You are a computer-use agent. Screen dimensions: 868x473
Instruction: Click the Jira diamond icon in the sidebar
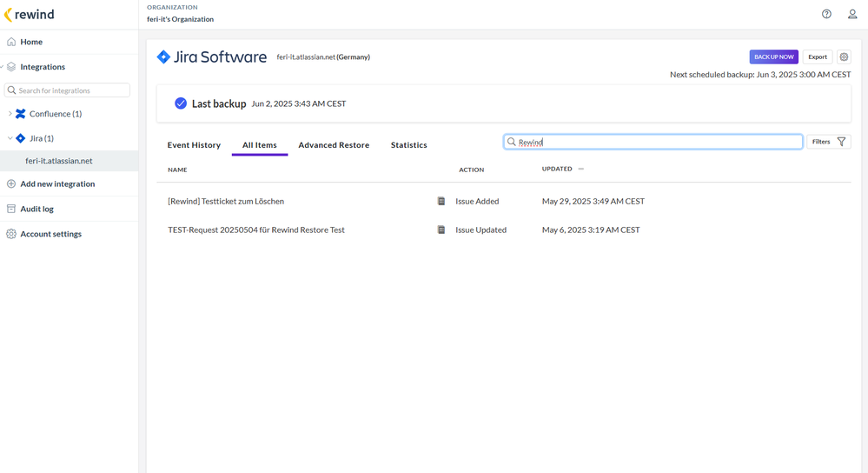[21, 138]
